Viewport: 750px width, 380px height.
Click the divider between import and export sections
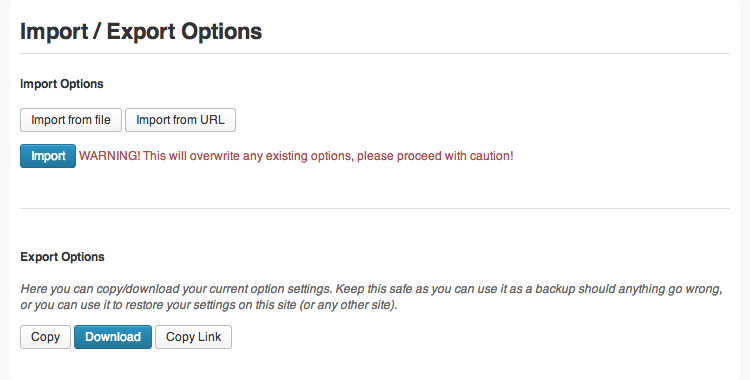(x=375, y=208)
